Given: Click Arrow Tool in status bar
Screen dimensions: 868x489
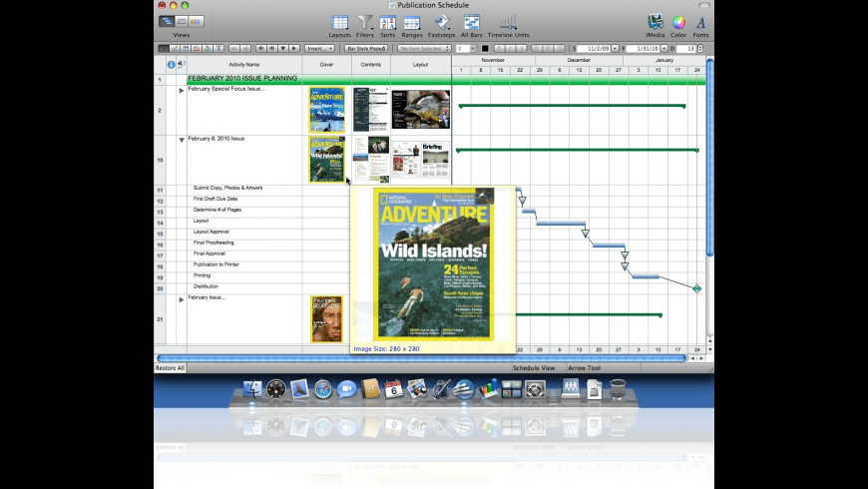Looking at the screenshot, I should (584, 367).
